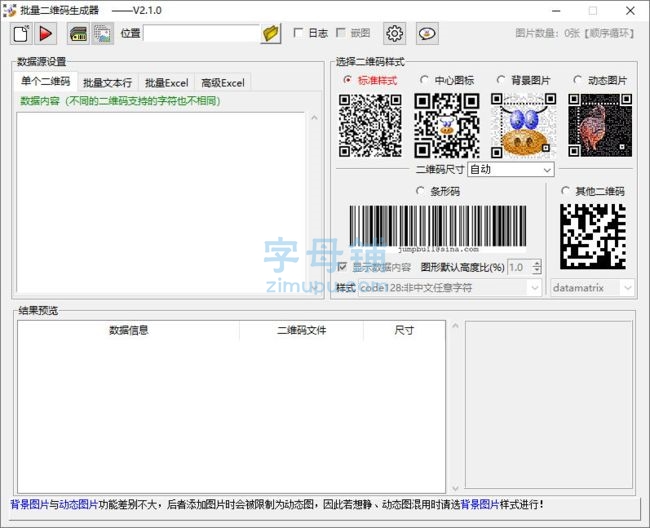Click the center-icon QR code sample image
The image size is (650, 528).
tap(447, 126)
